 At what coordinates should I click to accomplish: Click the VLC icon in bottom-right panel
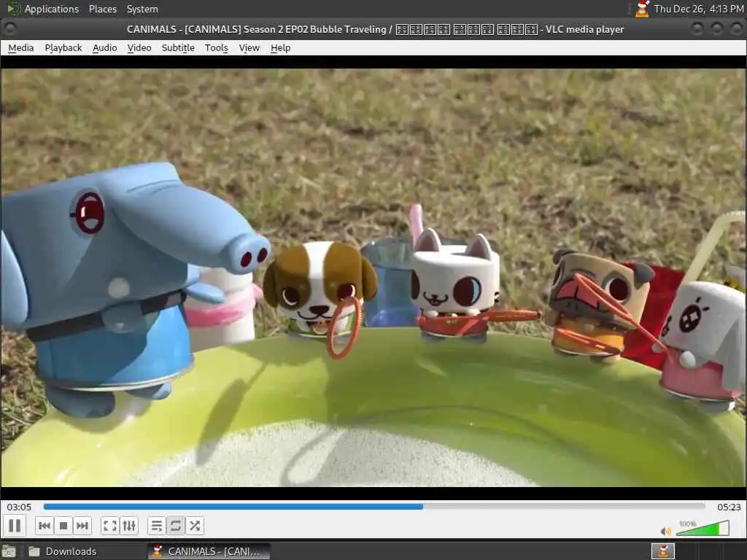coord(662,551)
